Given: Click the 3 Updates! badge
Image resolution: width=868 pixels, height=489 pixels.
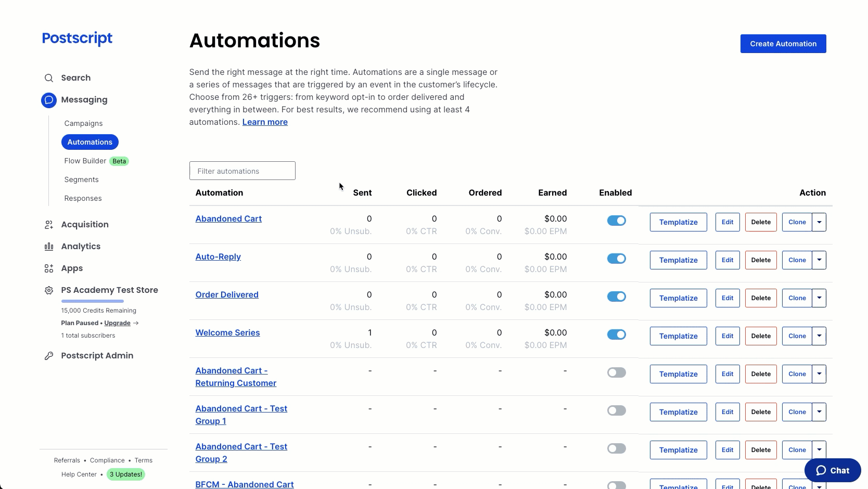Looking at the screenshot, I should tap(126, 474).
